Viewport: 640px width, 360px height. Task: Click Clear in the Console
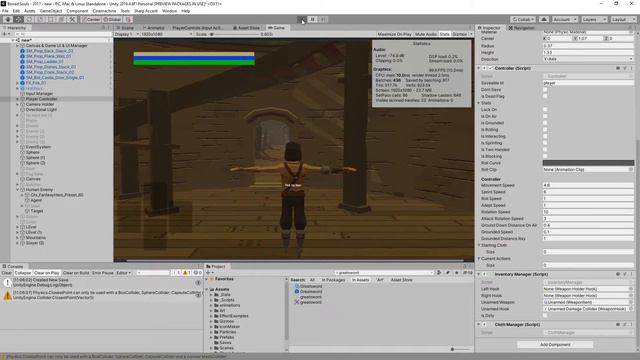point(7,273)
